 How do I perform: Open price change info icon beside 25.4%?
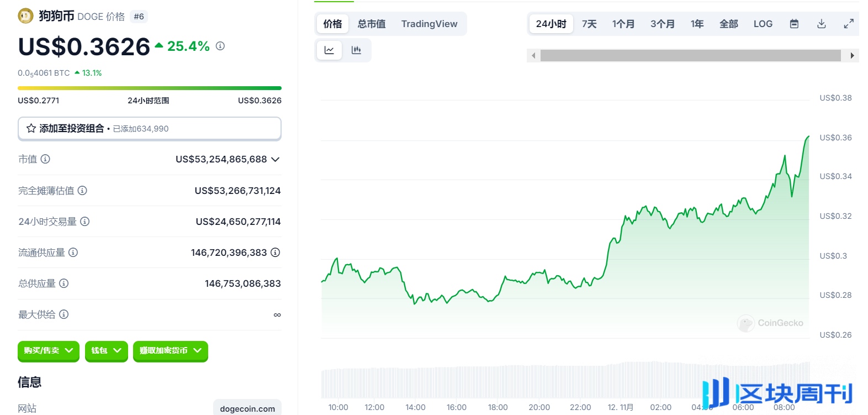click(220, 46)
